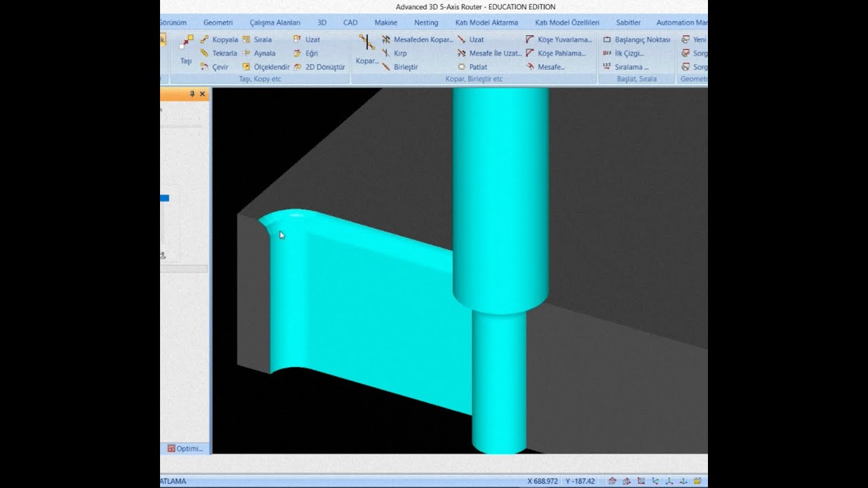Activate the Birleştir join tool
Screen dimensions: 868x488
(x=399, y=67)
